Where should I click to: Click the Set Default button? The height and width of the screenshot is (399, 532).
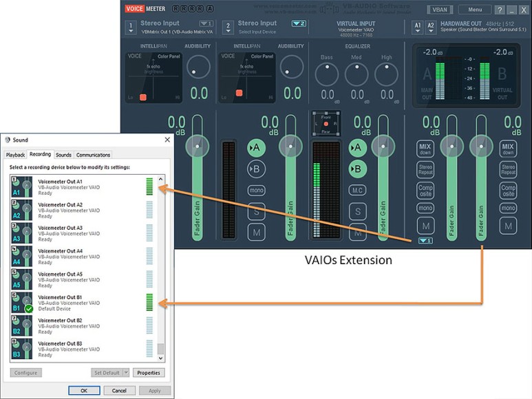point(107,373)
